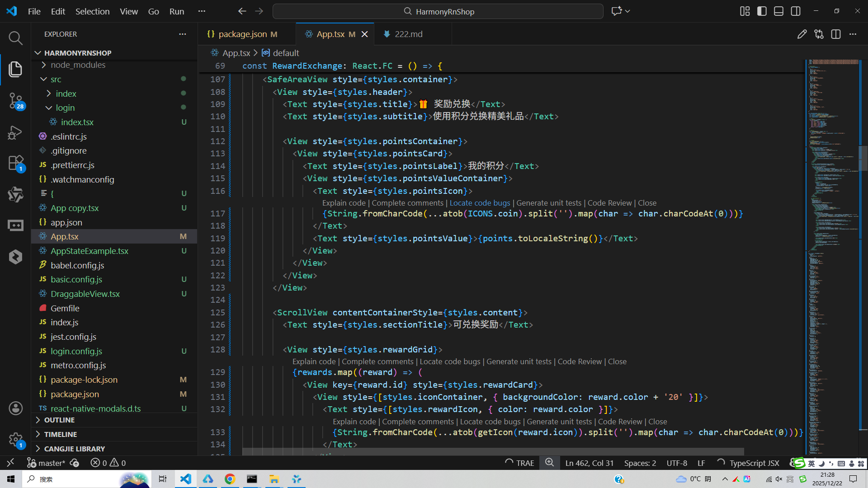Image resolution: width=868 pixels, height=488 pixels.
Task: Toggle Secondary Side Bar visibility
Action: click(x=796, y=11)
